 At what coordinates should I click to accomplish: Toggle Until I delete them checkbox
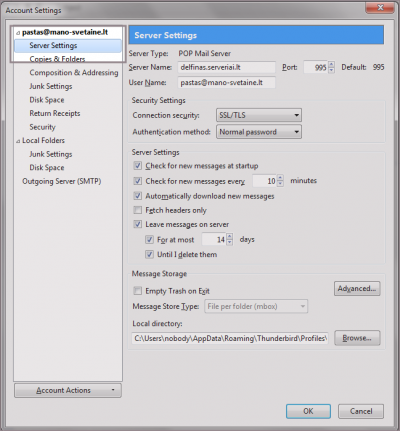(149, 255)
